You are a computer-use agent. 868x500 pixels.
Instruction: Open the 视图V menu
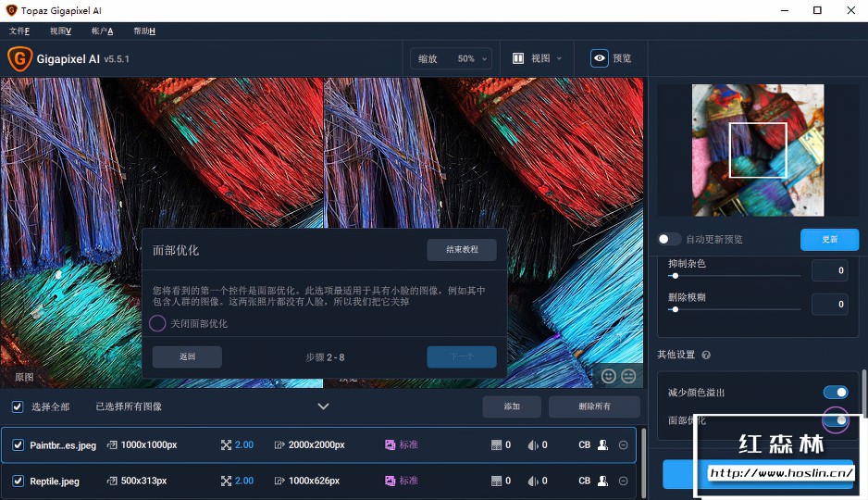60,31
